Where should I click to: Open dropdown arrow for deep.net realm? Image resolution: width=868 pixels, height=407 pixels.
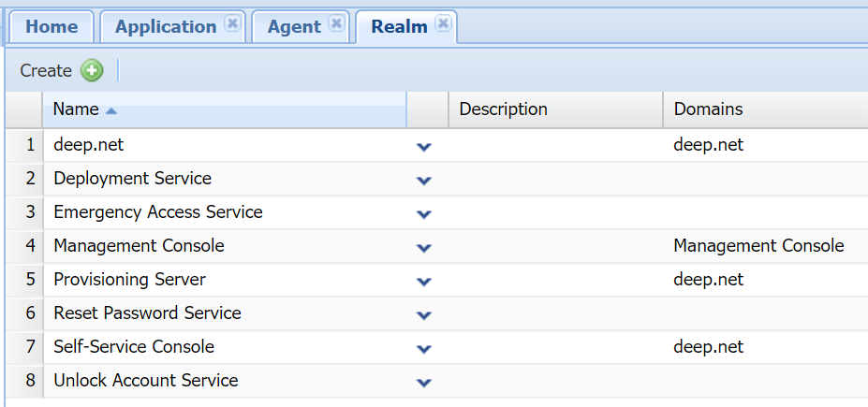click(424, 147)
